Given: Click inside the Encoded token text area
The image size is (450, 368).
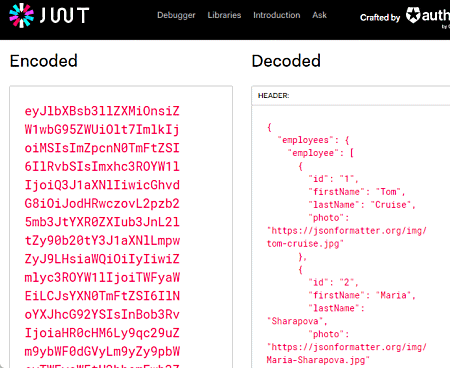Looking at the screenshot, I should pos(121,227).
